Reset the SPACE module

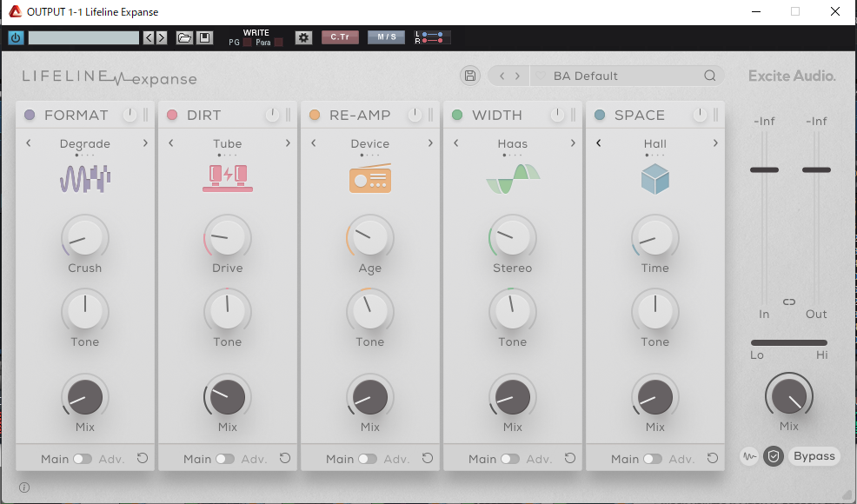pos(713,458)
